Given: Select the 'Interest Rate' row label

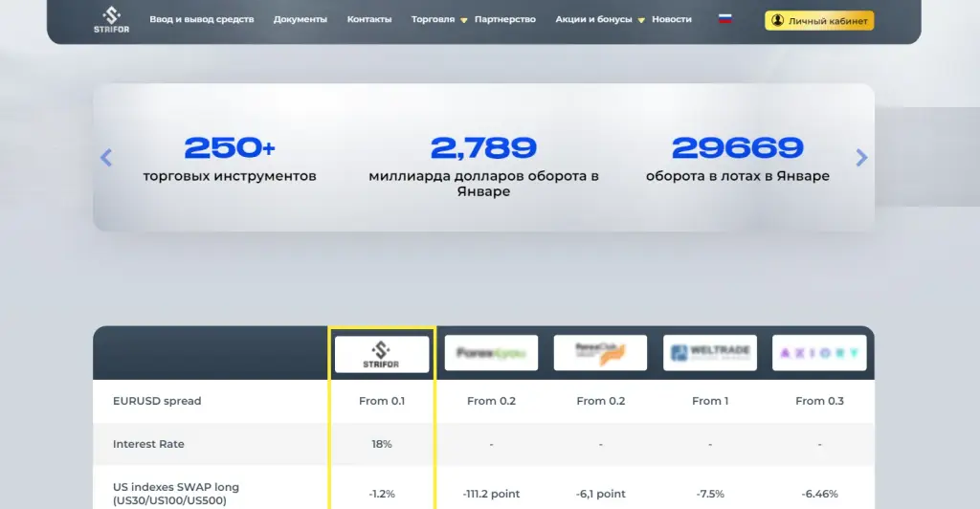Looking at the screenshot, I should (148, 444).
